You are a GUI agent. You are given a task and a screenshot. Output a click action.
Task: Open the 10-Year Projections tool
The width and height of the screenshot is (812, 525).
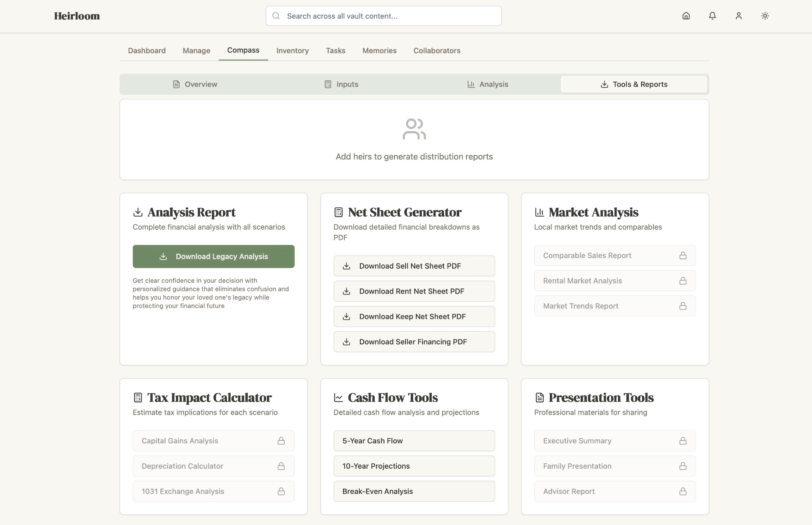414,466
